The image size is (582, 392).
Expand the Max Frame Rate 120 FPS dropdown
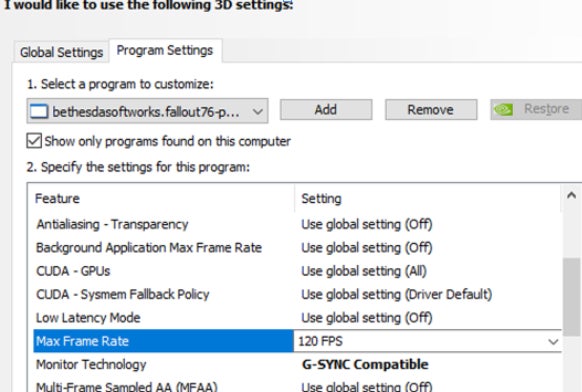tap(553, 341)
